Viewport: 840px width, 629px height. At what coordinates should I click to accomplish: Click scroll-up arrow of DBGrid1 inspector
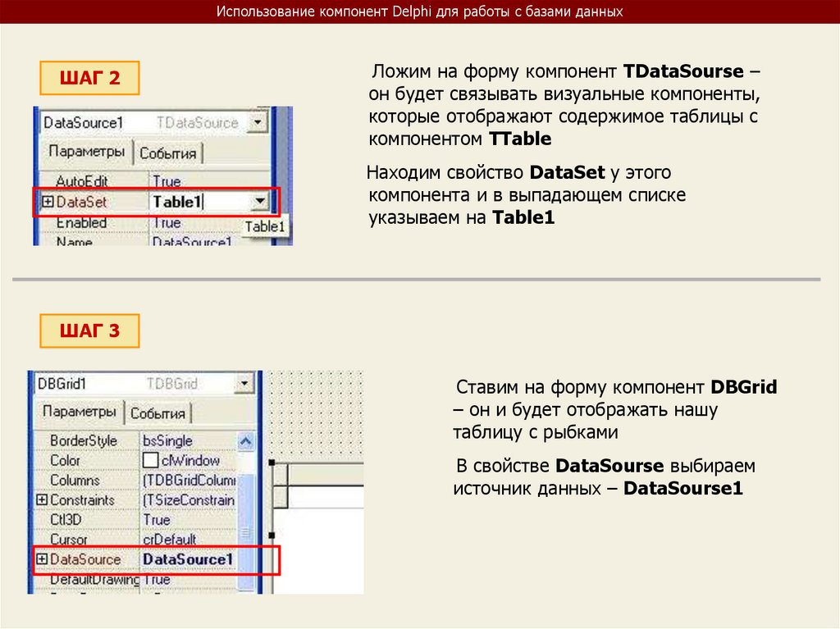click(x=245, y=441)
